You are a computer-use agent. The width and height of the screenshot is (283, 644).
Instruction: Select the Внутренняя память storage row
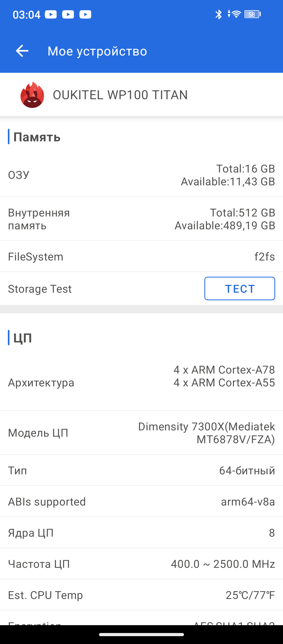141,219
